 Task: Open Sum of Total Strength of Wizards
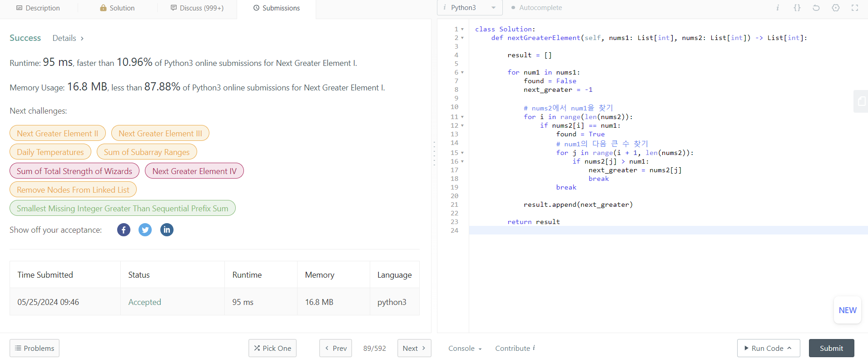pyautogui.click(x=74, y=171)
